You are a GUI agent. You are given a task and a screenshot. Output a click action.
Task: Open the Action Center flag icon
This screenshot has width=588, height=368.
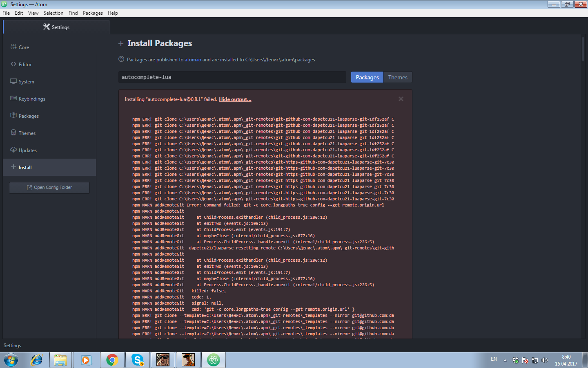[525, 360]
